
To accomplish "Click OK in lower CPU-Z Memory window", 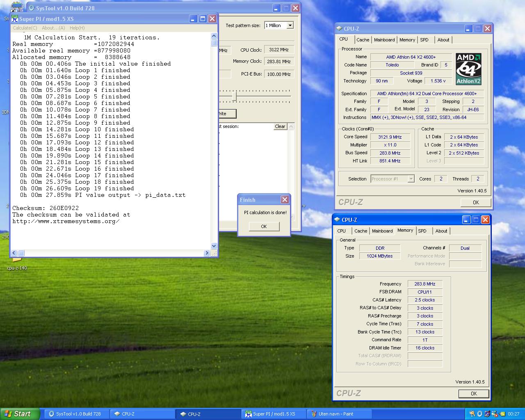I will pos(474,393).
